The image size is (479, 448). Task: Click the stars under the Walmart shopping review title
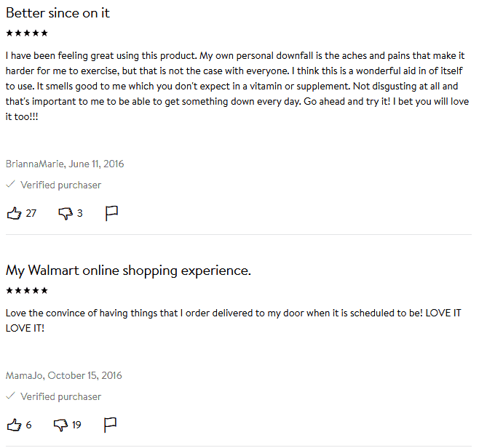[x=27, y=290]
